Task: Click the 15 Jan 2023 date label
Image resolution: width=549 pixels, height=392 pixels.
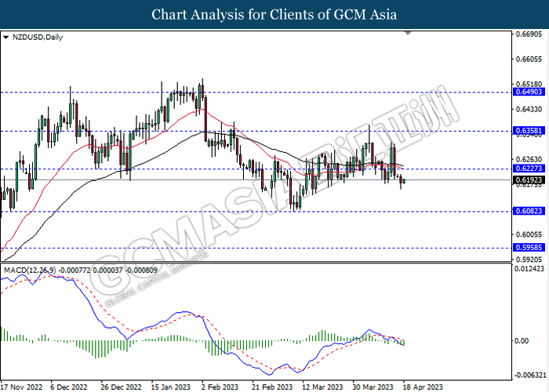Action: pos(170,387)
